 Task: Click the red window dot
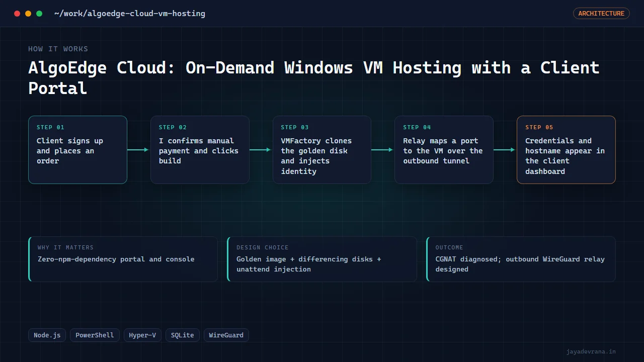tap(17, 14)
